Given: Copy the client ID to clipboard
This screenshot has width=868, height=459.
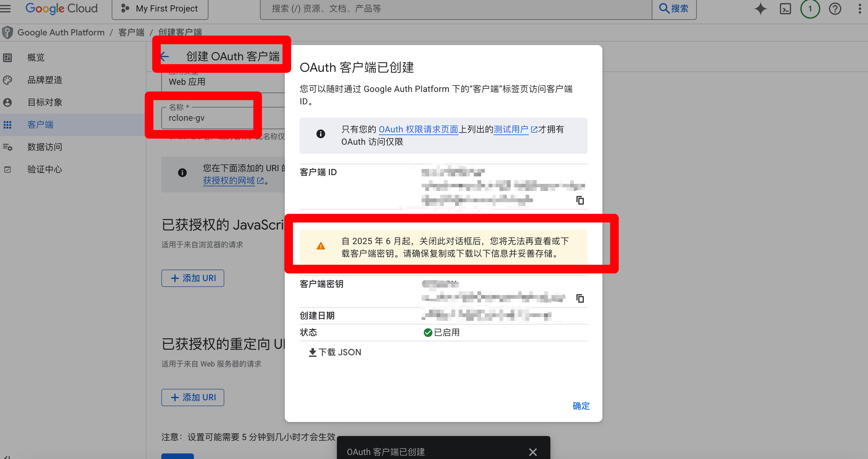Looking at the screenshot, I should pyautogui.click(x=579, y=200).
